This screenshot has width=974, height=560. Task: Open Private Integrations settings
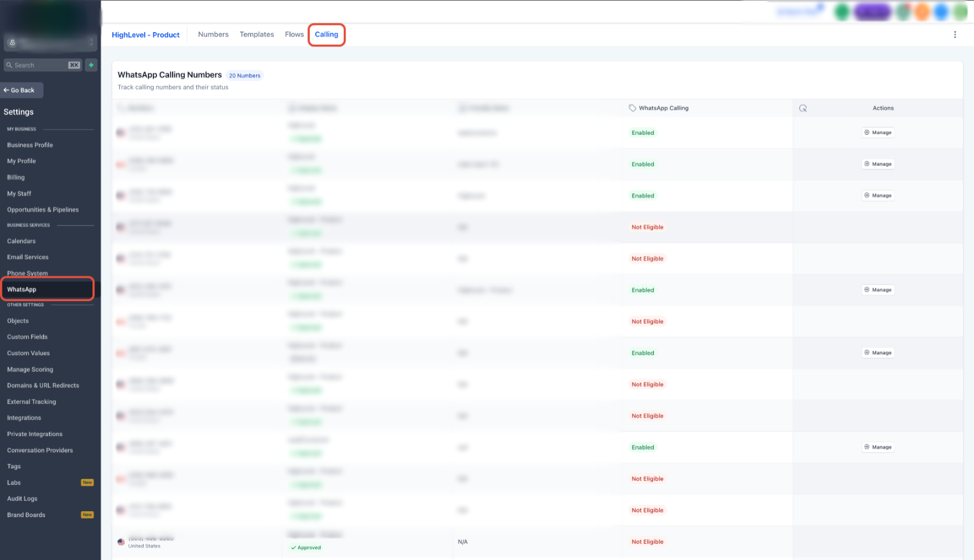coord(35,434)
